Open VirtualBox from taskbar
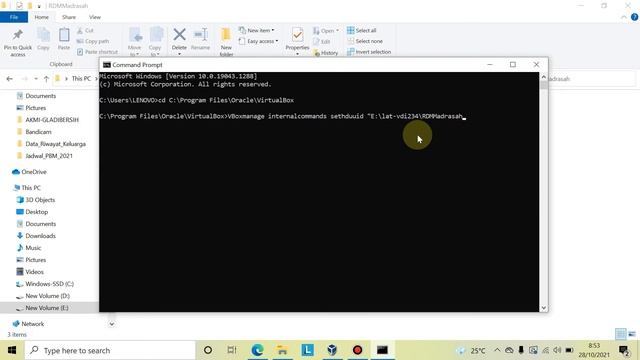This screenshot has height=360, width=640. coord(332,350)
